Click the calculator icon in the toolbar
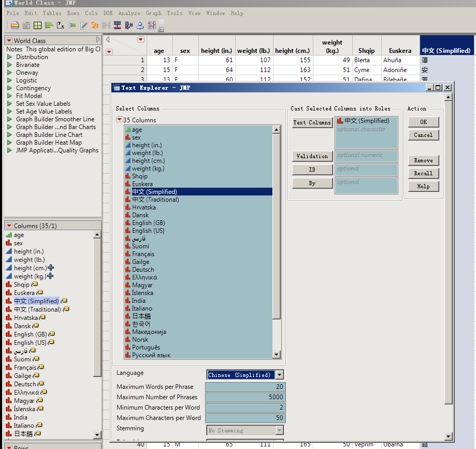Image resolution: width=476 pixels, height=449 pixels. 26,25
